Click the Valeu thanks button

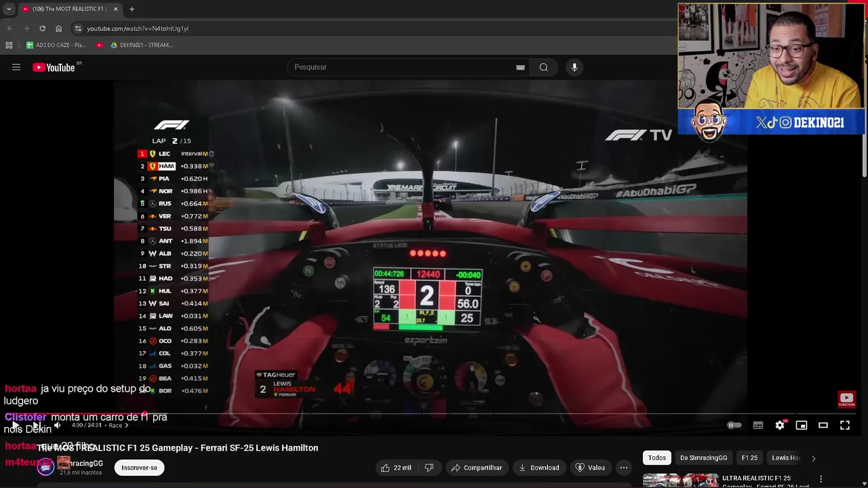pyautogui.click(x=589, y=468)
